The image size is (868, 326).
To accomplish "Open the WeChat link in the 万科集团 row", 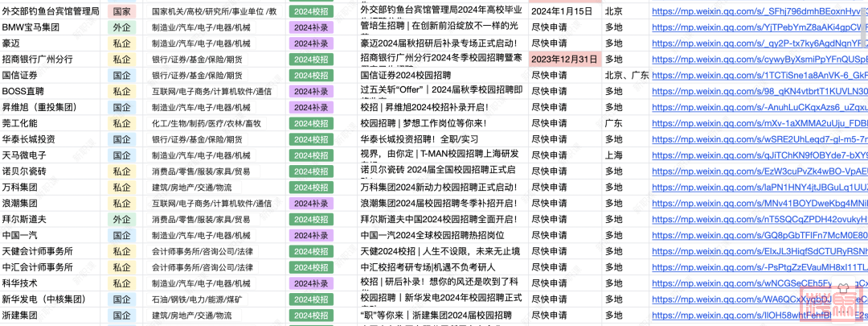I will tap(759, 188).
